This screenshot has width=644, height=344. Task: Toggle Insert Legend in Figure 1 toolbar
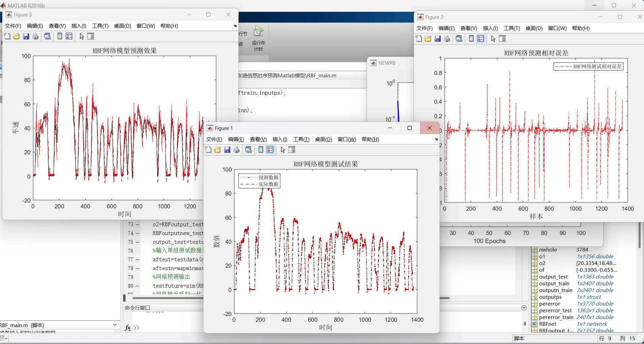(270, 150)
